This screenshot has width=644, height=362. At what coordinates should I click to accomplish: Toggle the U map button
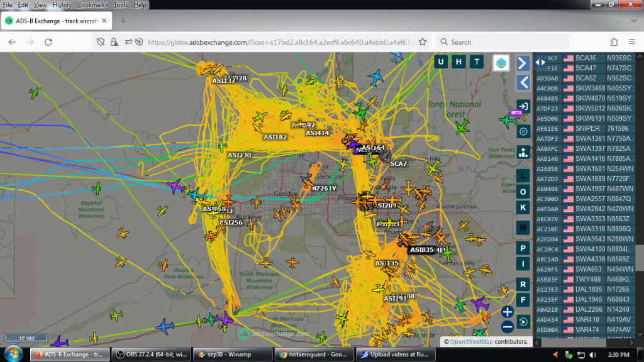(441, 62)
